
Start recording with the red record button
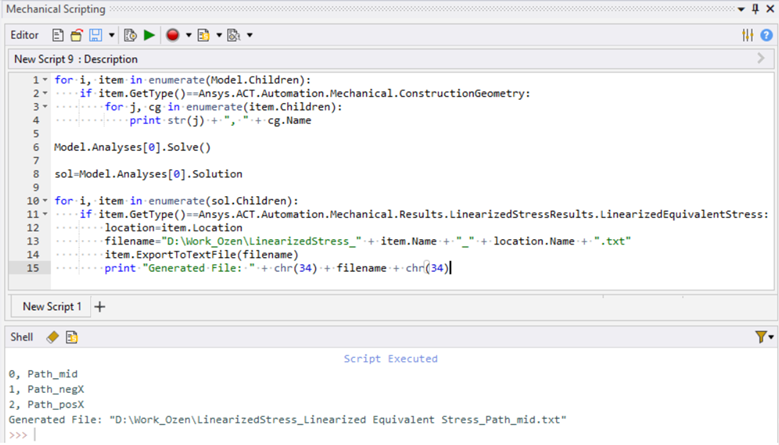[173, 35]
